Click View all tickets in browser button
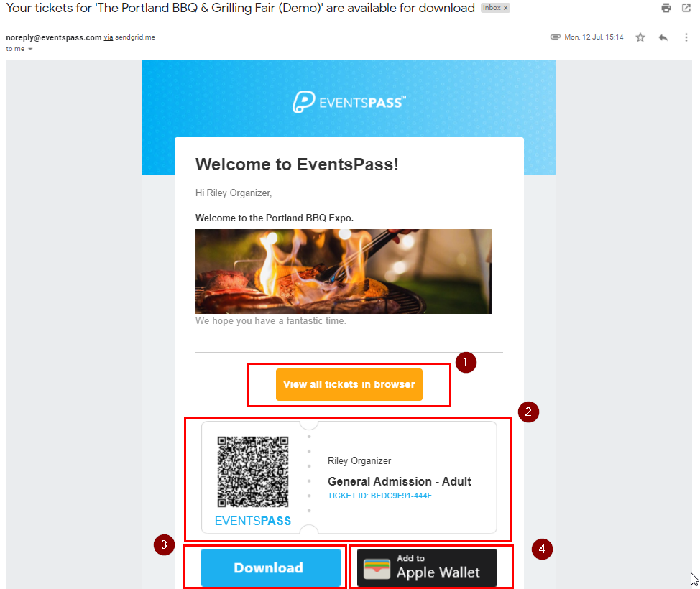Viewport: 700px width, 589px height. [349, 384]
